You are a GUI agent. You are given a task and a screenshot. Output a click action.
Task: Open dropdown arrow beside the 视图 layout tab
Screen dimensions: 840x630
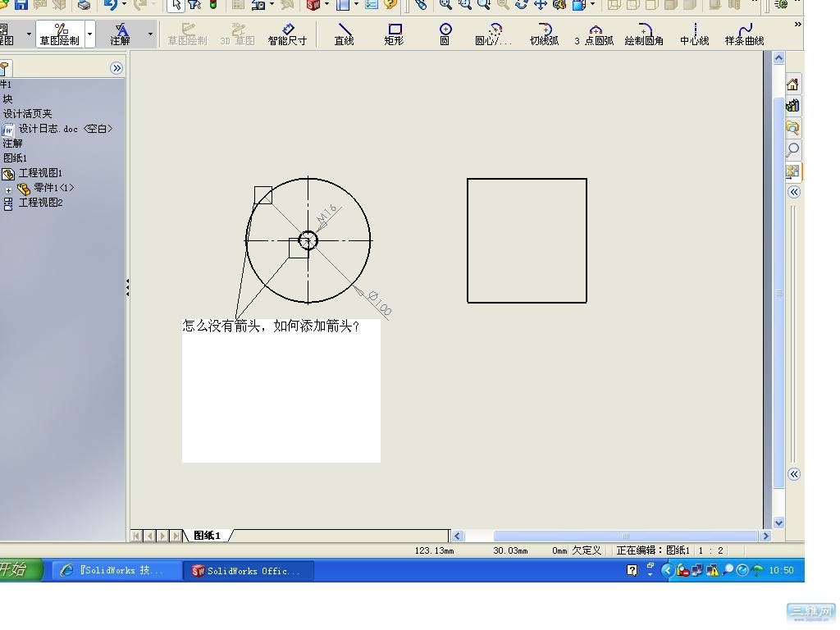29,34
